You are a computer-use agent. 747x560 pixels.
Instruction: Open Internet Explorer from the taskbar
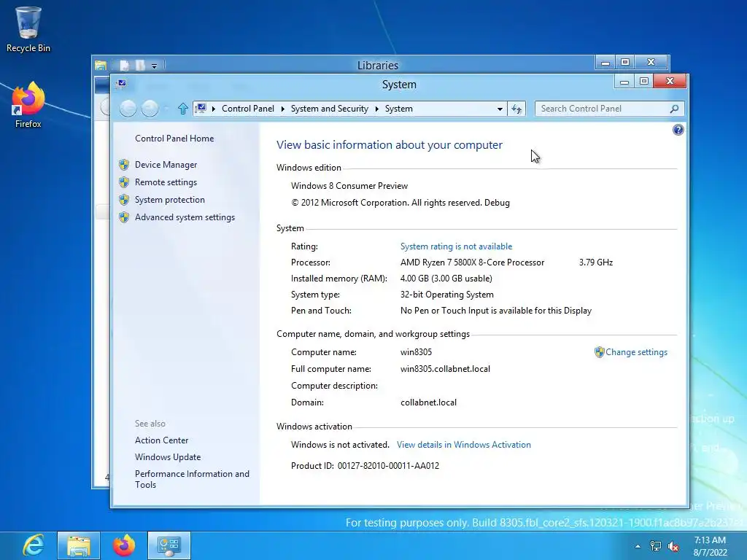(x=34, y=545)
